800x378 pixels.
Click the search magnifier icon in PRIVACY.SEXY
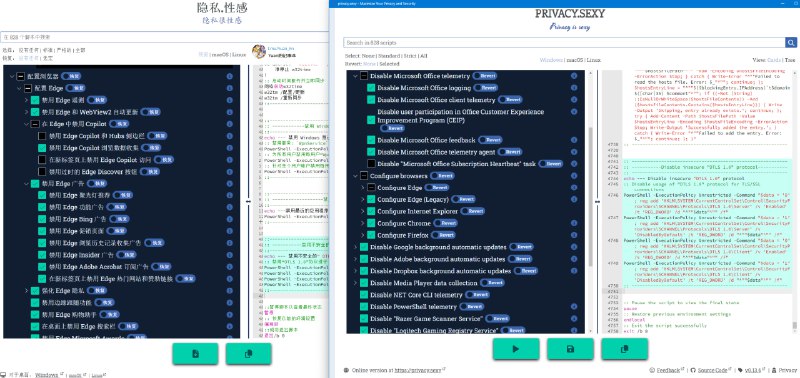tap(790, 42)
